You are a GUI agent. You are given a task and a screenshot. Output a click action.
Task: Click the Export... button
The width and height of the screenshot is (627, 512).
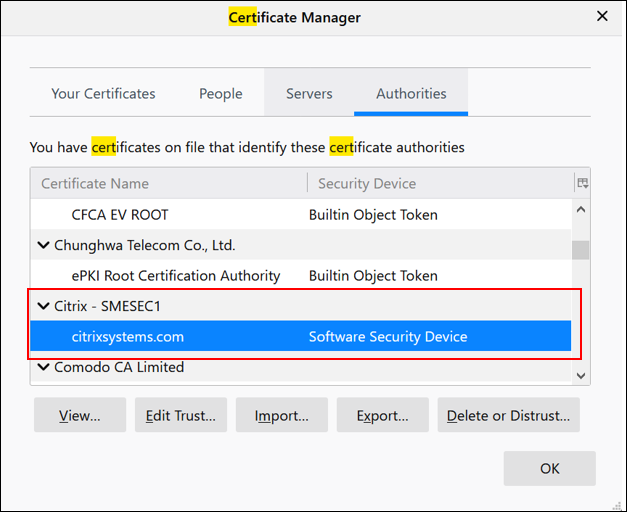(382, 415)
